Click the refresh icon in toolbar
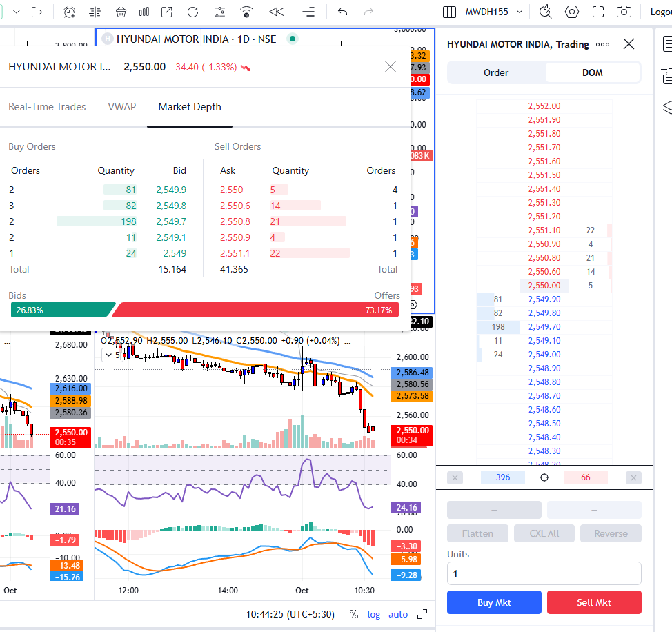The image size is (672, 632). pos(193,12)
